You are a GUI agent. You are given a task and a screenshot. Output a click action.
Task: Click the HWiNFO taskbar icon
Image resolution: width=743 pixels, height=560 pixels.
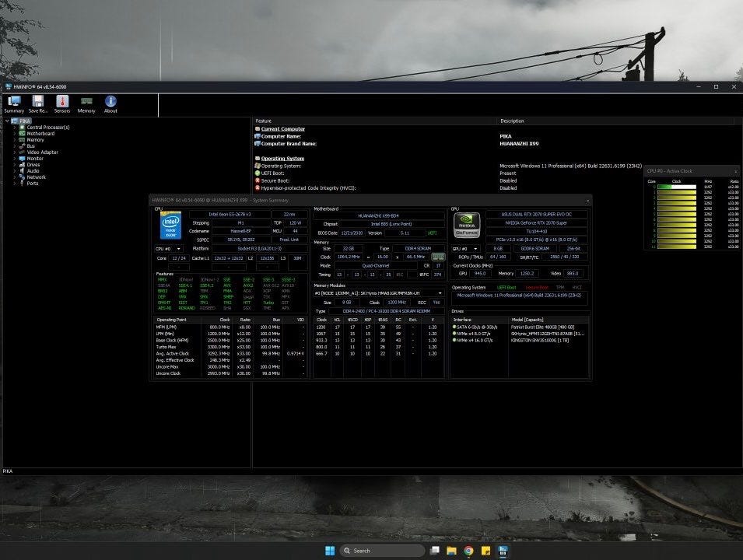pyautogui.click(x=503, y=551)
